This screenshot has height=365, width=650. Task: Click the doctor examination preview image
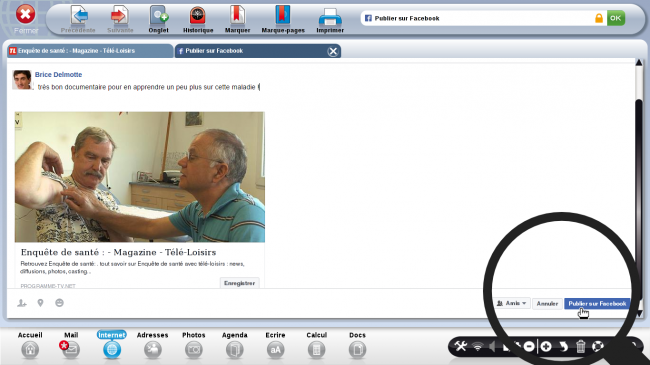click(140, 177)
